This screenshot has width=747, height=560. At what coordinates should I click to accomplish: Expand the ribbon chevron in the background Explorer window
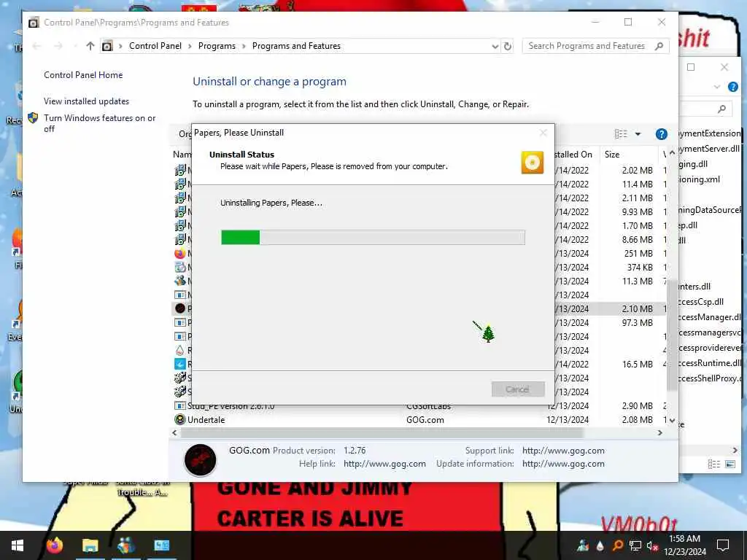point(717,87)
